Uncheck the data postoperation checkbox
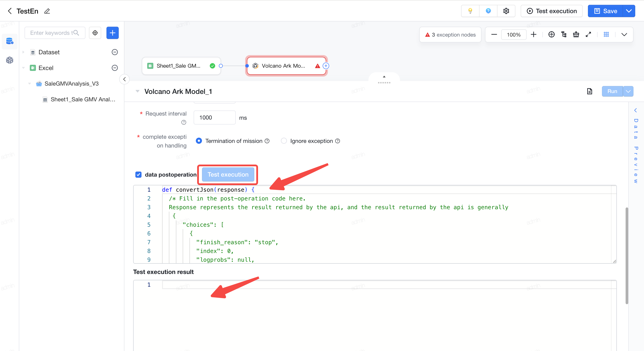The image size is (644, 351). click(x=138, y=174)
